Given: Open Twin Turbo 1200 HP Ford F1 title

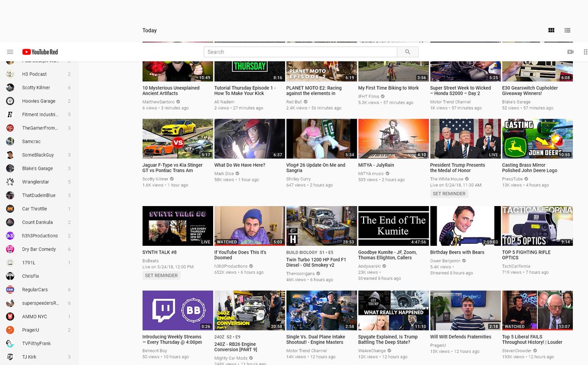Looking at the screenshot, I should pyautogui.click(x=316, y=262).
